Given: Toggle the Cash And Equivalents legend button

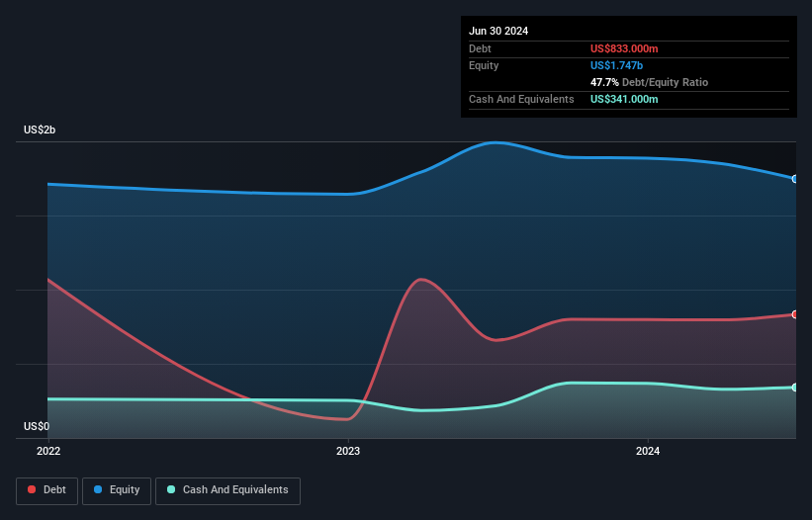Looking at the screenshot, I should [x=227, y=490].
